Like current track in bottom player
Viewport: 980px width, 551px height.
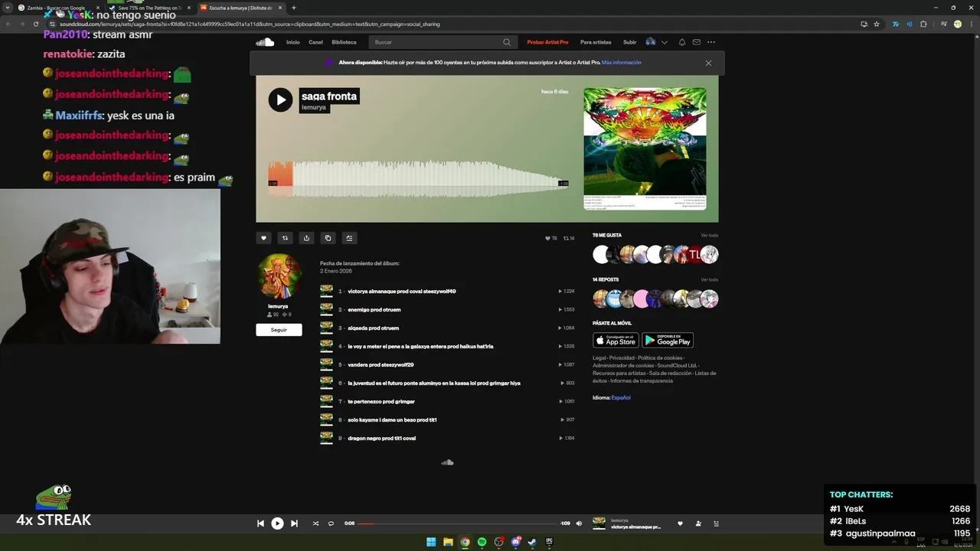pyautogui.click(x=680, y=523)
